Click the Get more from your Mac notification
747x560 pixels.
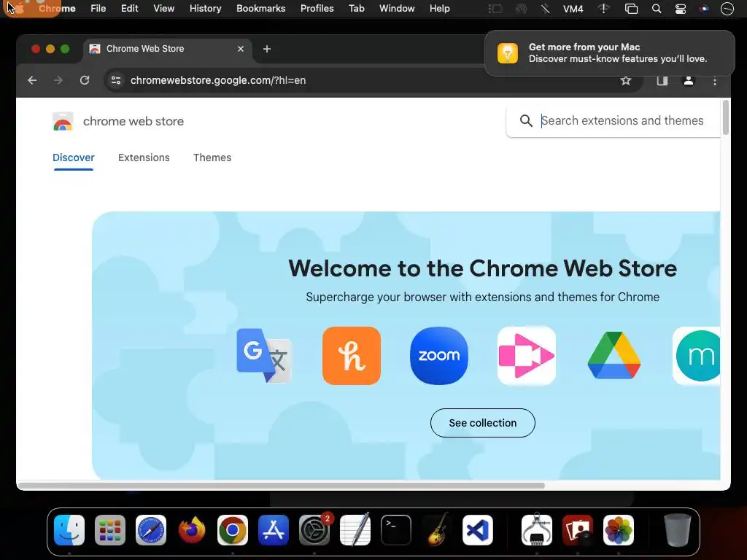click(x=610, y=52)
